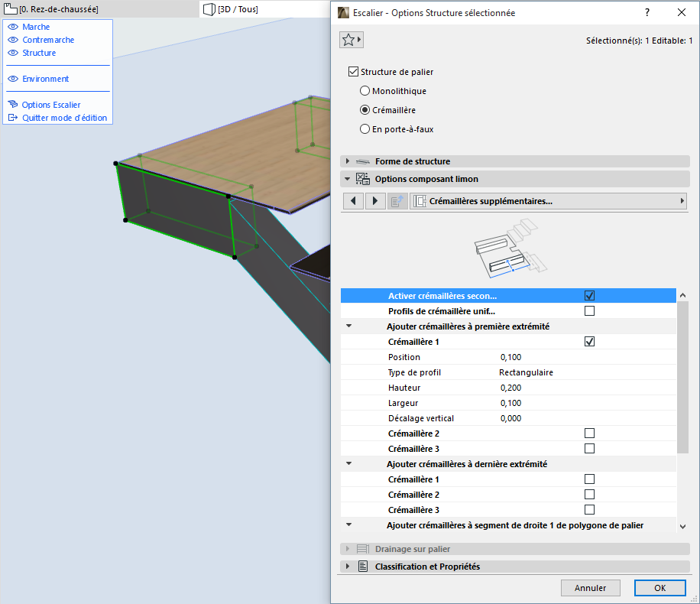Enable Crémaillère 2 under première extrémité
The image size is (700, 604).
(x=589, y=433)
